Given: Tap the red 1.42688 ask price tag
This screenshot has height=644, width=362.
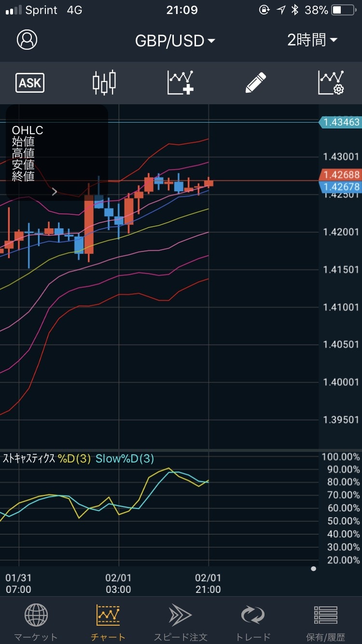Looking at the screenshot, I should [x=341, y=175].
